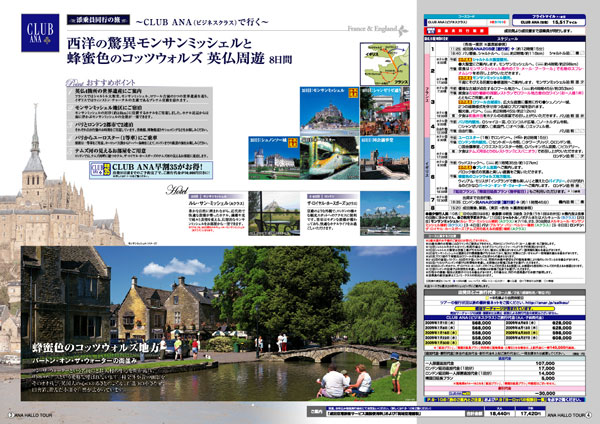Select point テムズ河の見えるお部屋をご用意
The image size is (600, 424).
[x=110, y=151]
